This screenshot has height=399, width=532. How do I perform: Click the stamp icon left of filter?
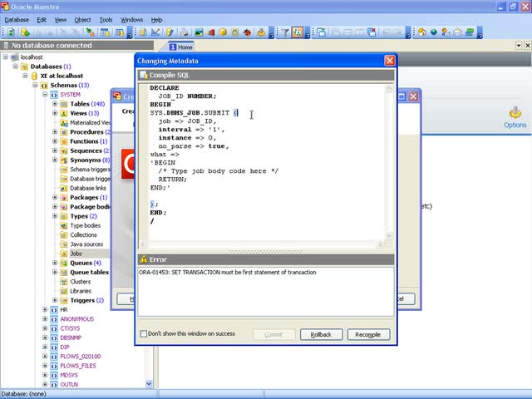pos(261,32)
